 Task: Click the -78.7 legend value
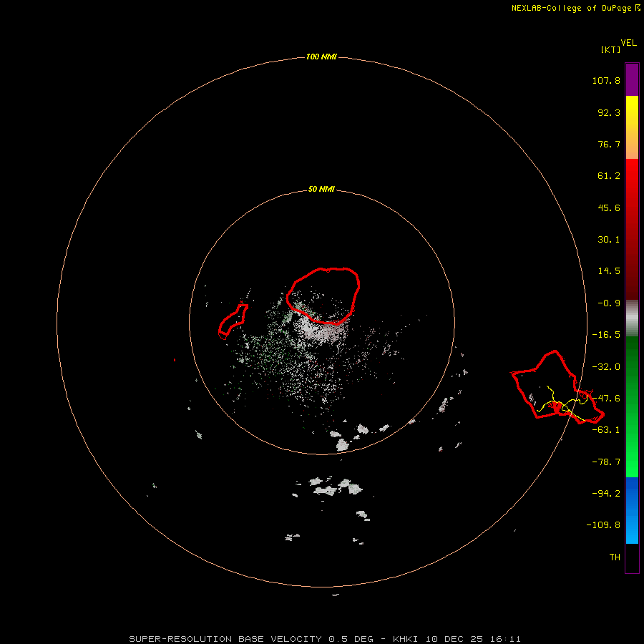click(606, 462)
